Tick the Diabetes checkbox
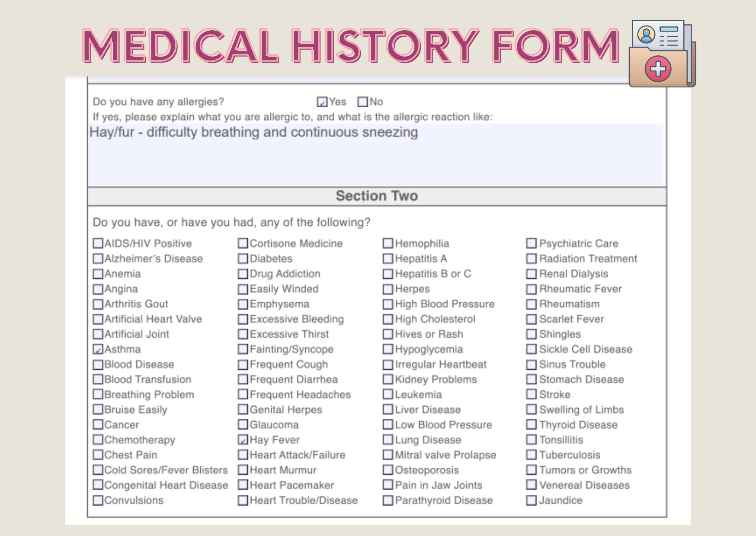Screen dimensions: 756x536 coord(243,259)
